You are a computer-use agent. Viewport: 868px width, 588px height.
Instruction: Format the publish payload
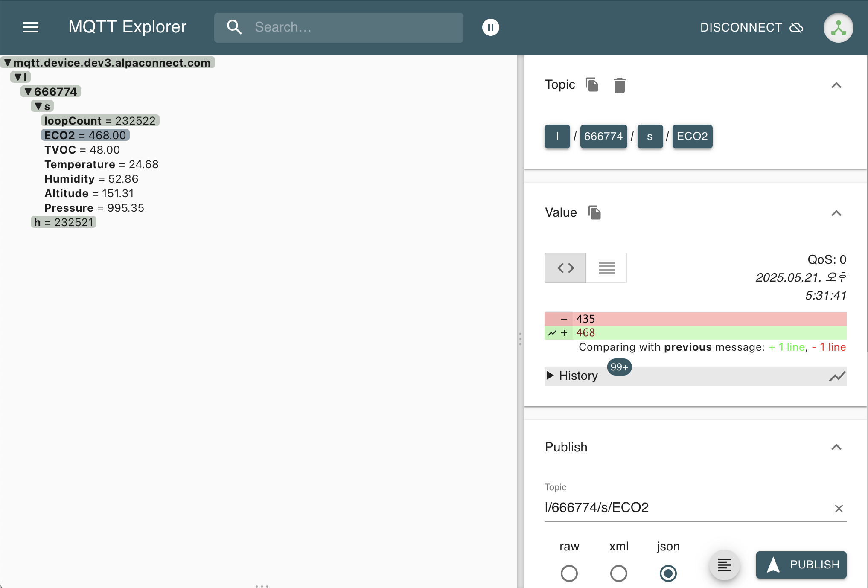tap(724, 565)
